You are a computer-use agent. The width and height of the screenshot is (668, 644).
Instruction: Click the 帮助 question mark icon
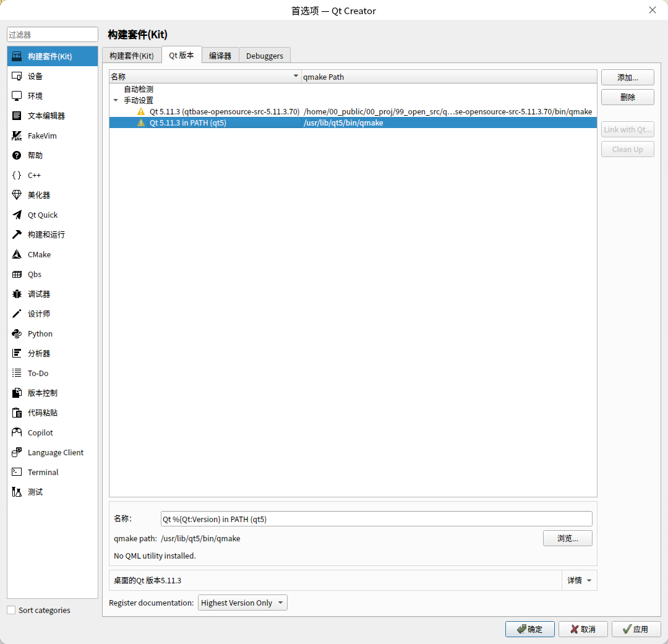[x=17, y=155]
